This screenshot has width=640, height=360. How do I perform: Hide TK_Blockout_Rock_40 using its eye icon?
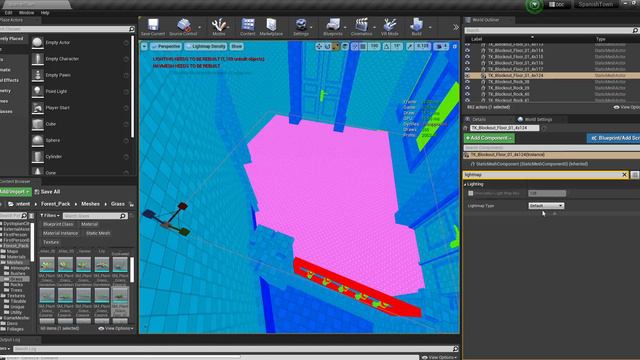pyautogui.click(x=467, y=94)
